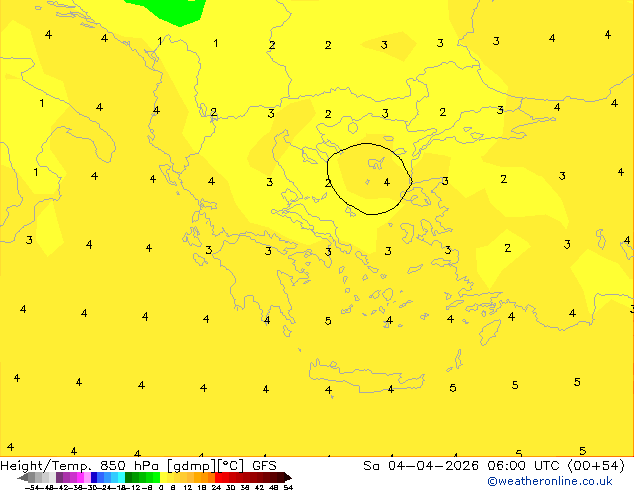
Task: Click the 'Height/Temp. 850 hPa' chart title
Action: tap(80, 465)
